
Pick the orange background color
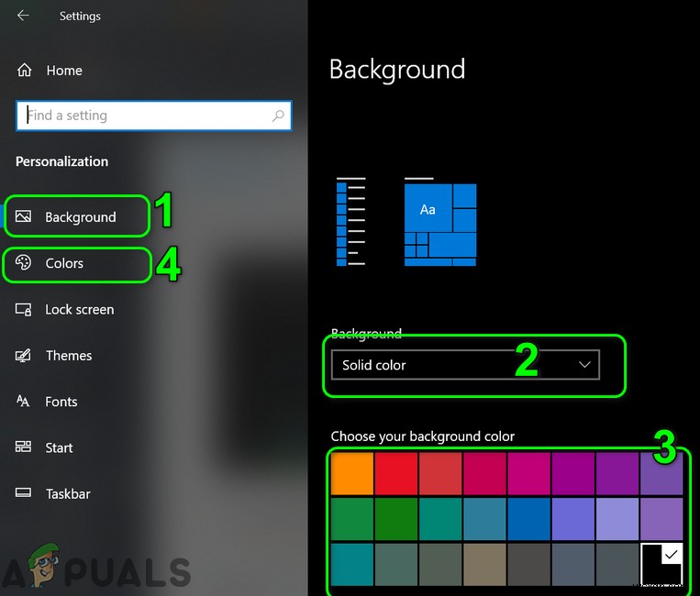[x=351, y=473]
